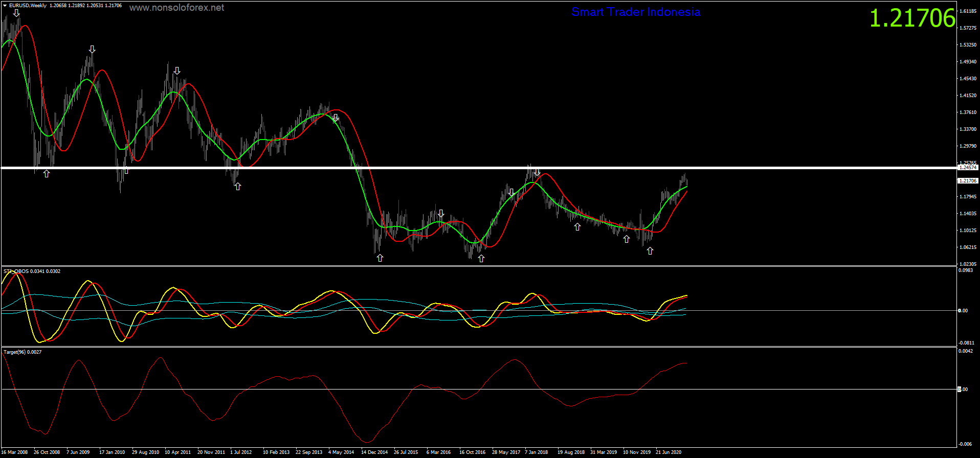Viewport: 980px width, 458px height.
Task: Click the 1.57275 price scale label
Action: point(968,28)
